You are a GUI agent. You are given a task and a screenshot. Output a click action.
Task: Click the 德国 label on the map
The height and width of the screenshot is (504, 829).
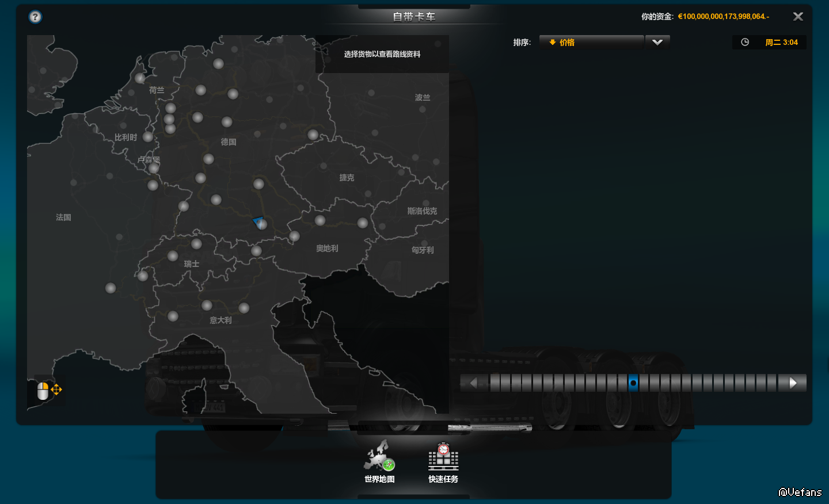pos(229,142)
